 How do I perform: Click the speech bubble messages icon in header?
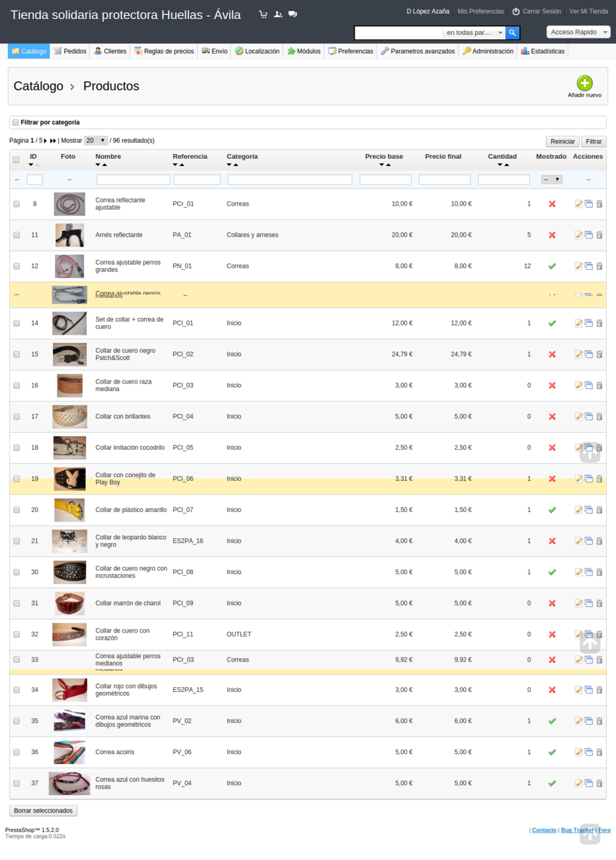292,15
